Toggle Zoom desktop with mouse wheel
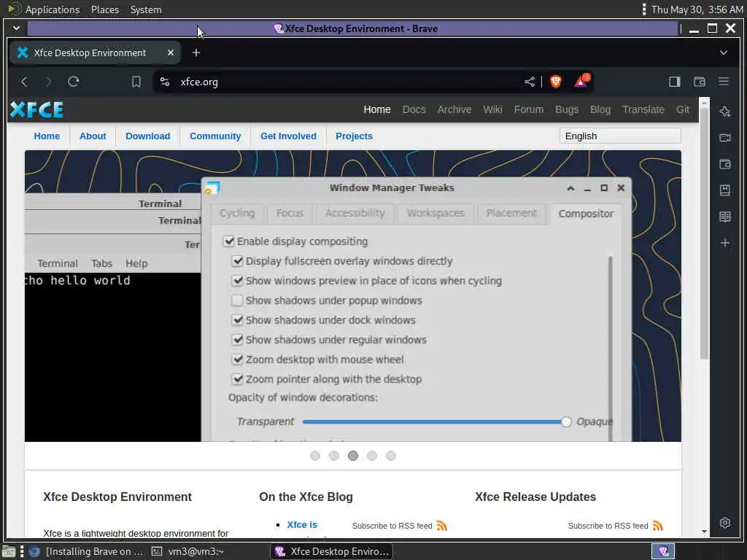Image resolution: width=747 pixels, height=560 pixels. pos(237,359)
